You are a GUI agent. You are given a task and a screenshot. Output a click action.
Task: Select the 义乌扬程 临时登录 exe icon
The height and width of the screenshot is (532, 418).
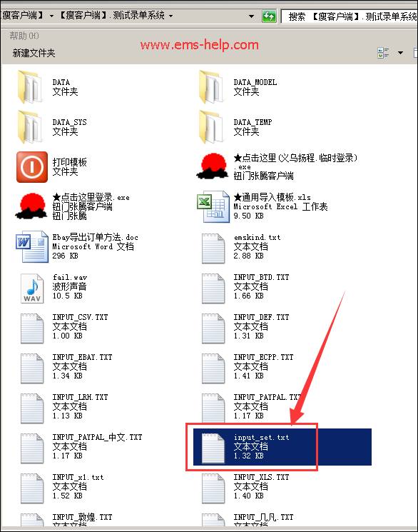pos(213,166)
